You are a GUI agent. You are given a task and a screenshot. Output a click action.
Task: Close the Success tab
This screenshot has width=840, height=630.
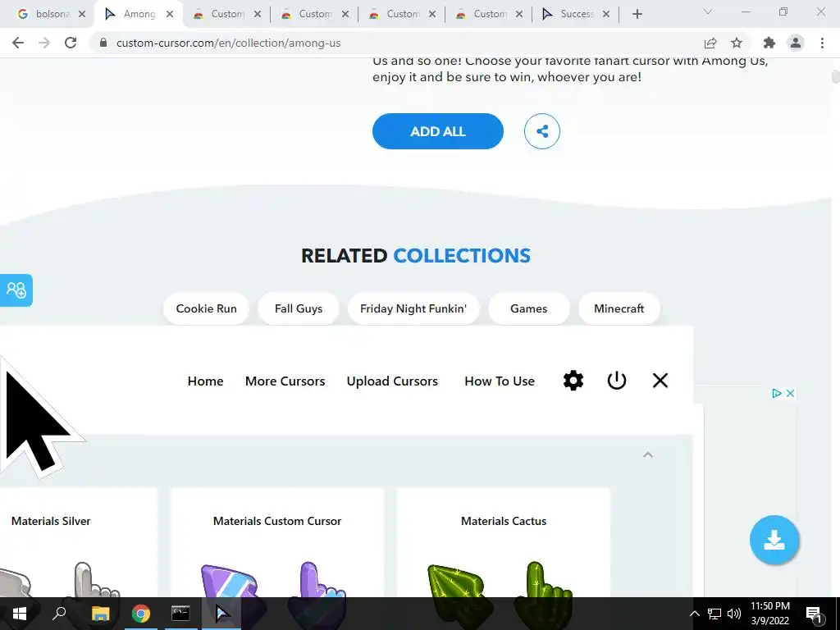tap(606, 14)
